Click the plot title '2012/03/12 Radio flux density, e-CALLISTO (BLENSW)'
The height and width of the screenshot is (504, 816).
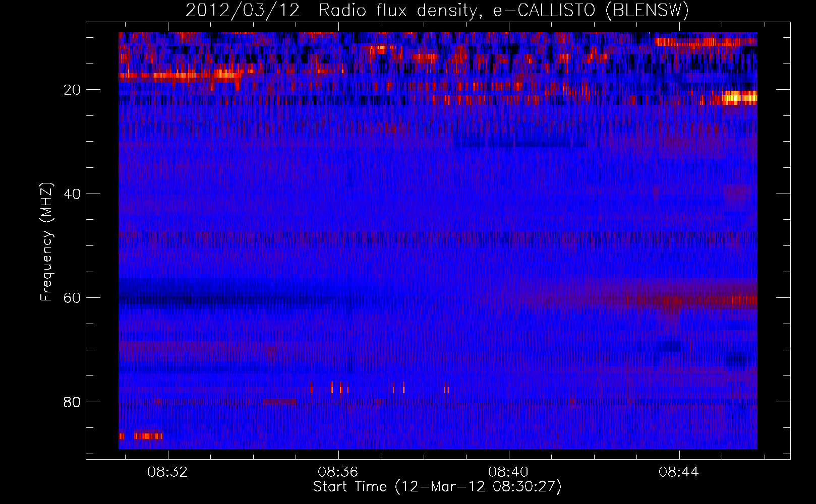(x=437, y=10)
